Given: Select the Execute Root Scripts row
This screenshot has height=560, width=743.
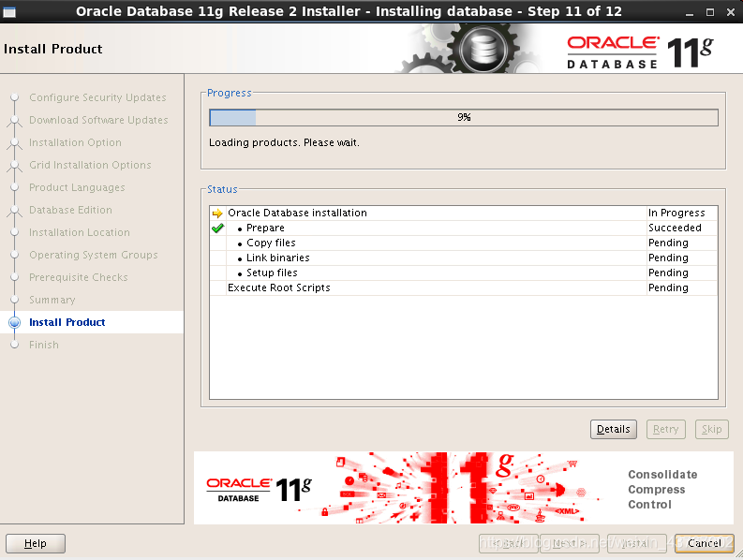Looking at the screenshot, I should coord(464,288).
